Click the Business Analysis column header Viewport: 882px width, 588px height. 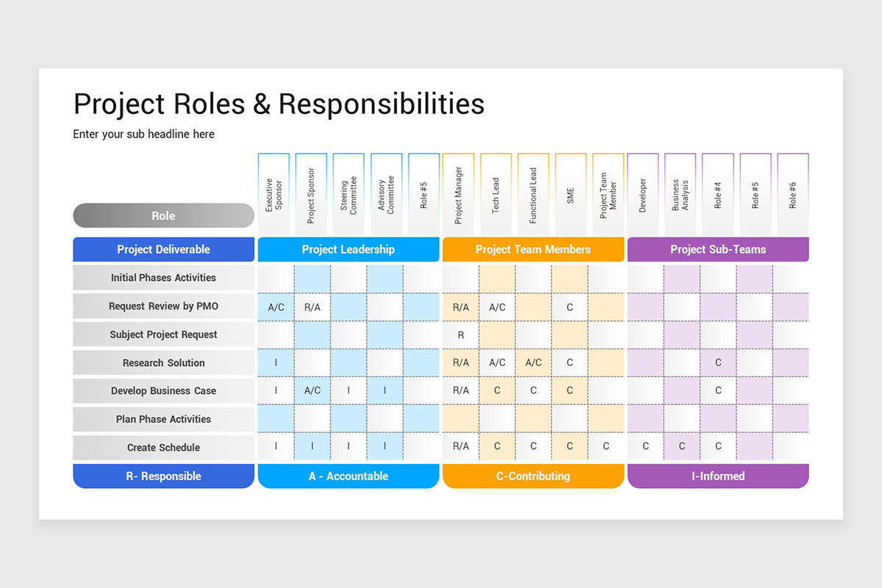click(681, 195)
